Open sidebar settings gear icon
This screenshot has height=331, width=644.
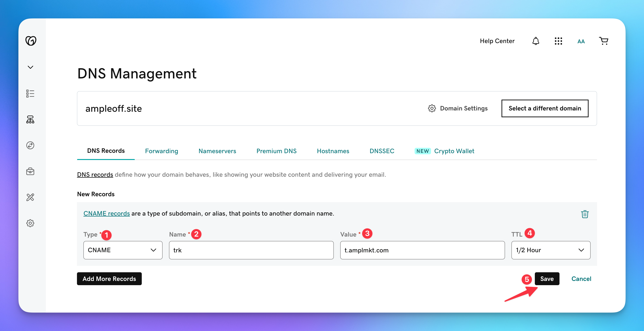pyautogui.click(x=30, y=223)
